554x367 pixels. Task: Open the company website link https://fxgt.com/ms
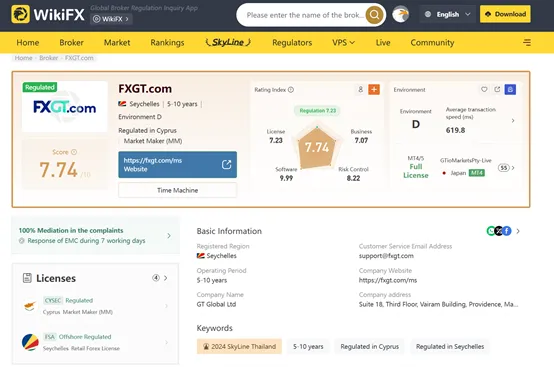click(388, 280)
